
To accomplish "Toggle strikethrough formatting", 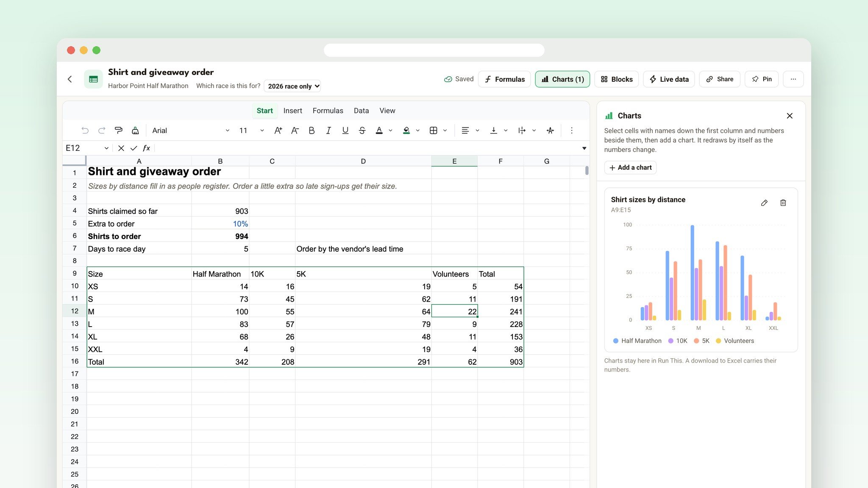I will point(362,130).
